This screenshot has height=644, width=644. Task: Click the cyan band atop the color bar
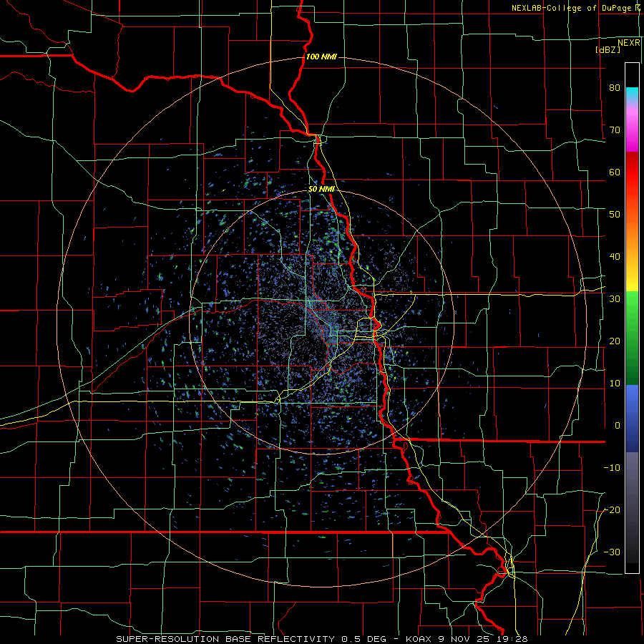(632, 92)
